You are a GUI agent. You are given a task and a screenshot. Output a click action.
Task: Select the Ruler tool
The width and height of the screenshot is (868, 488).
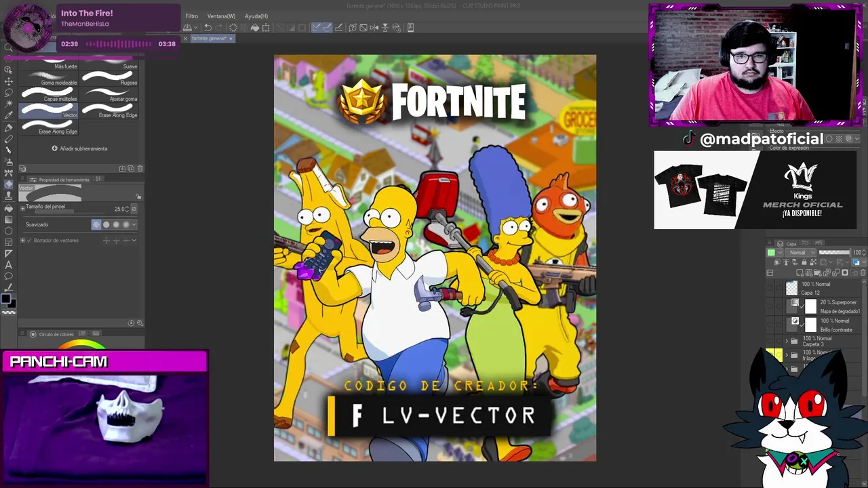coord(8,253)
